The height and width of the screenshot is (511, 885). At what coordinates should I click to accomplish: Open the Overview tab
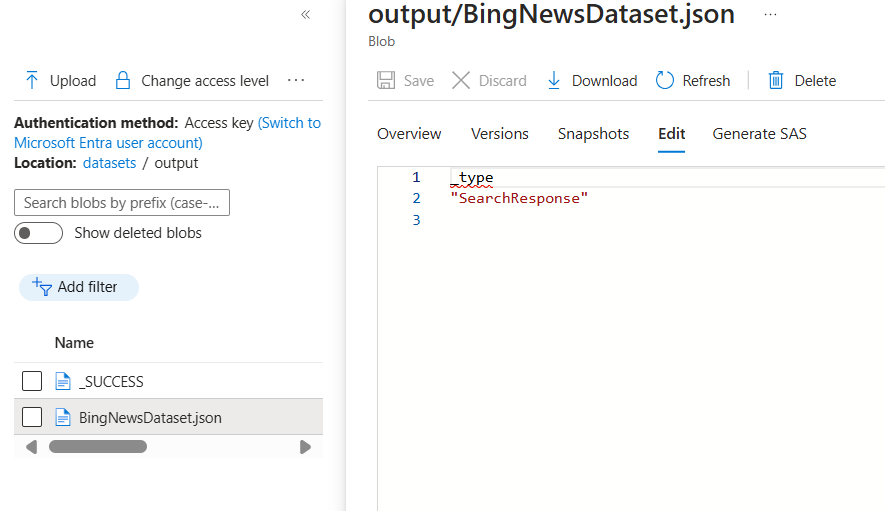tap(409, 134)
